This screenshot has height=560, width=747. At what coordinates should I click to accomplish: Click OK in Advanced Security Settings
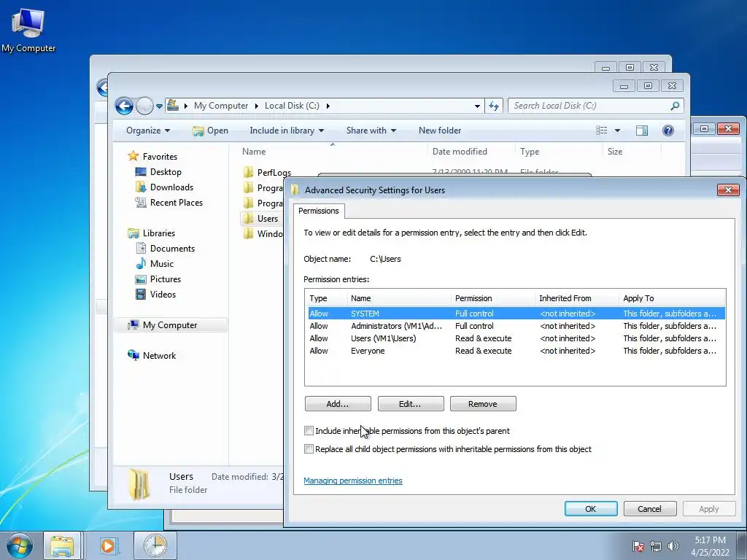(x=591, y=508)
